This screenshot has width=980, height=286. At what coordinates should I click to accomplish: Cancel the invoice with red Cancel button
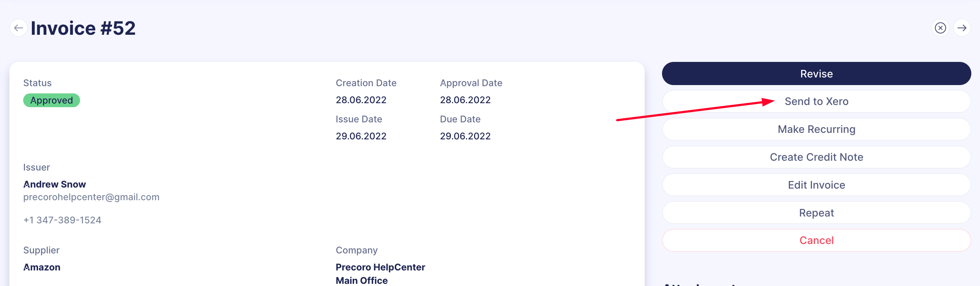pos(816,240)
